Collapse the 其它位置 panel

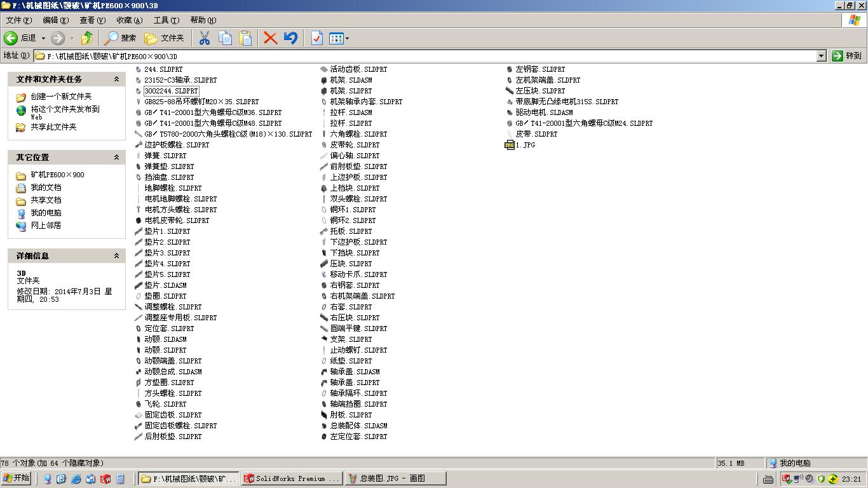click(x=116, y=158)
